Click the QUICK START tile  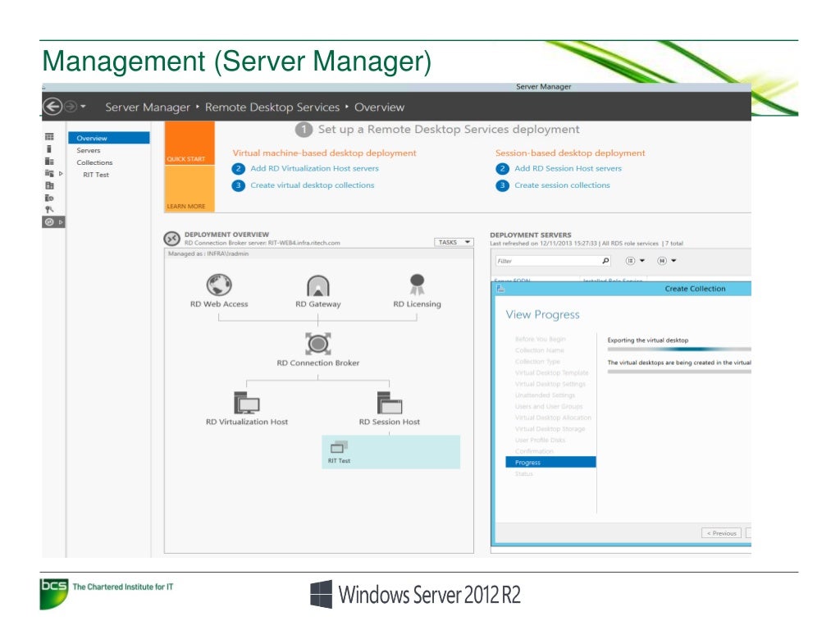pyautogui.click(x=189, y=143)
